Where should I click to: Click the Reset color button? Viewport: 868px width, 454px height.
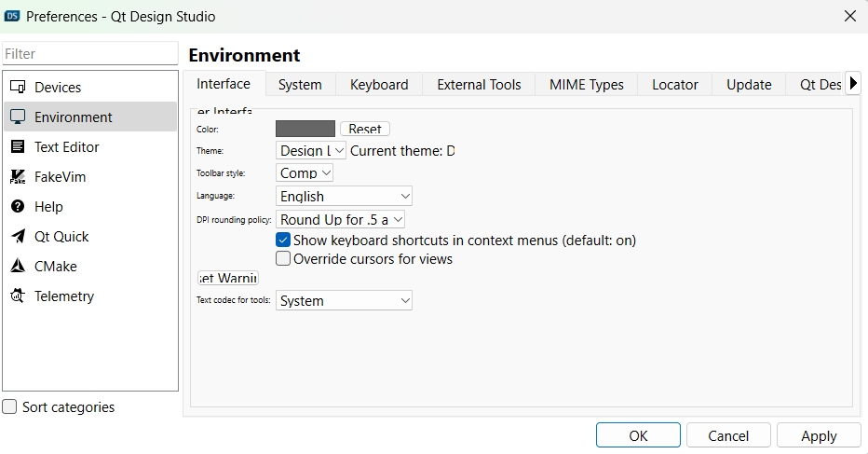(365, 129)
